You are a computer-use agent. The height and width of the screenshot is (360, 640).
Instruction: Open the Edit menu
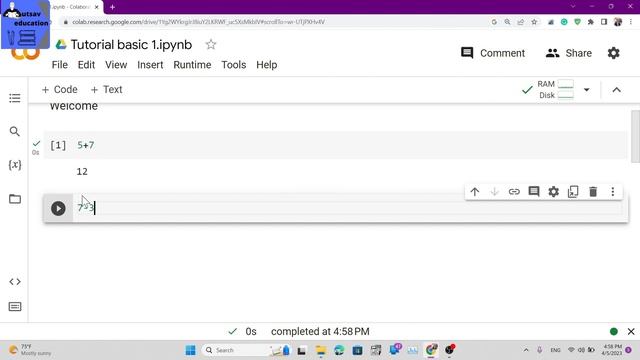(86, 65)
